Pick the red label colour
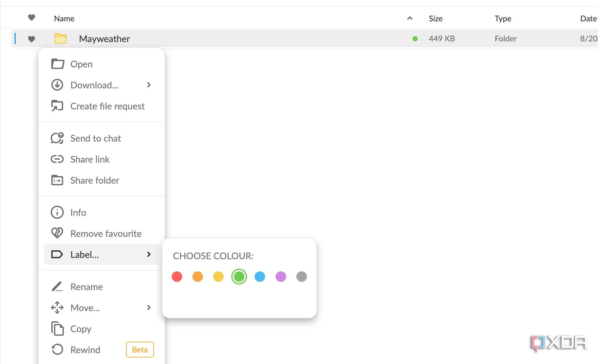The height and width of the screenshot is (364, 598). point(177,277)
